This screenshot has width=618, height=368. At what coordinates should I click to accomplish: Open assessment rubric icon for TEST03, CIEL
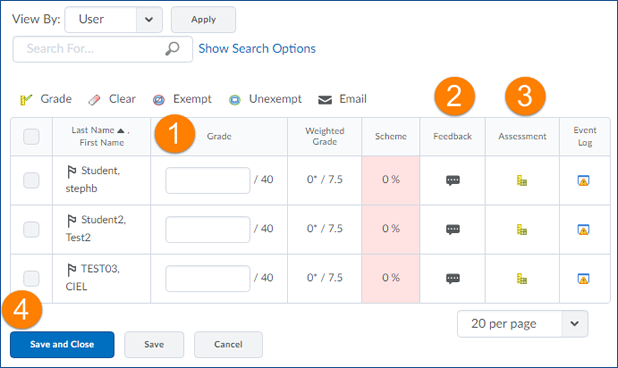(522, 279)
